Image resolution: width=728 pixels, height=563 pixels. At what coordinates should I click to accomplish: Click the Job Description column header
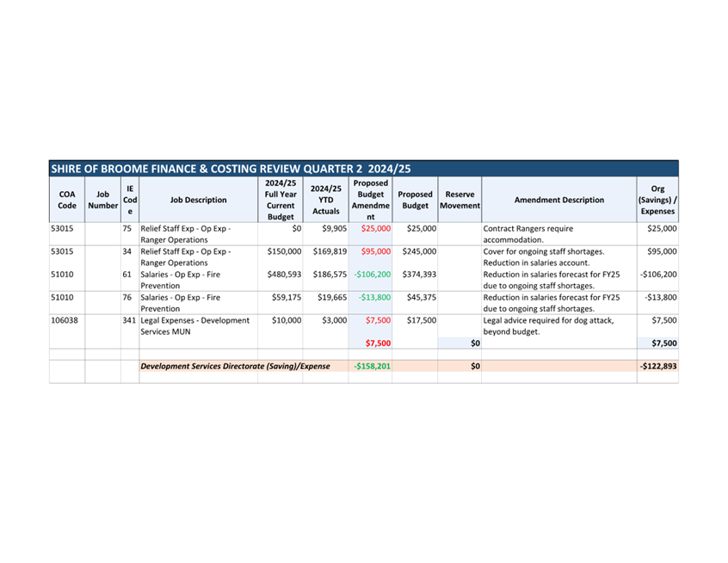pyautogui.click(x=198, y=200)
